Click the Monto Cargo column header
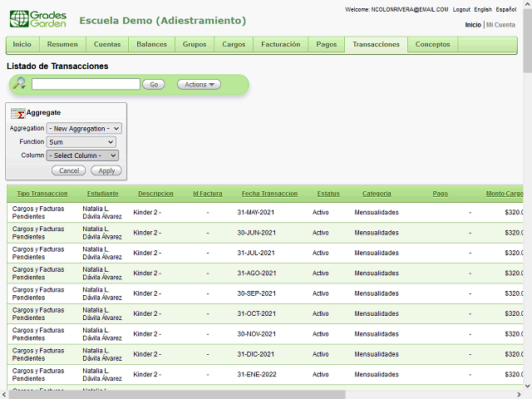 505,194
